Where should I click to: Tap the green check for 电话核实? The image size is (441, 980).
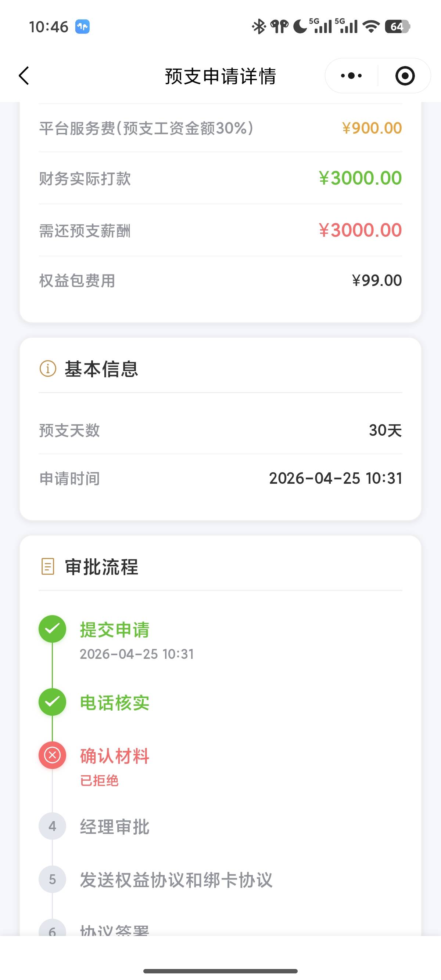[53, 702]
